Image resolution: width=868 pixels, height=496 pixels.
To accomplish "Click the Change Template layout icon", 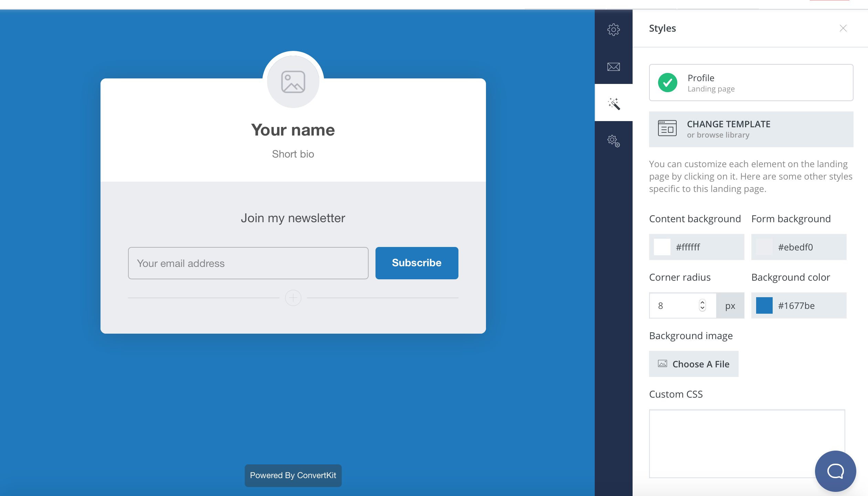I will tap(667, 128).
